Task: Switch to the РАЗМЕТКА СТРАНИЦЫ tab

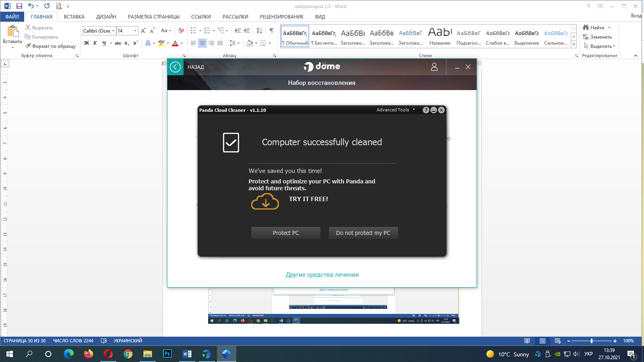Action: [154, 16]
